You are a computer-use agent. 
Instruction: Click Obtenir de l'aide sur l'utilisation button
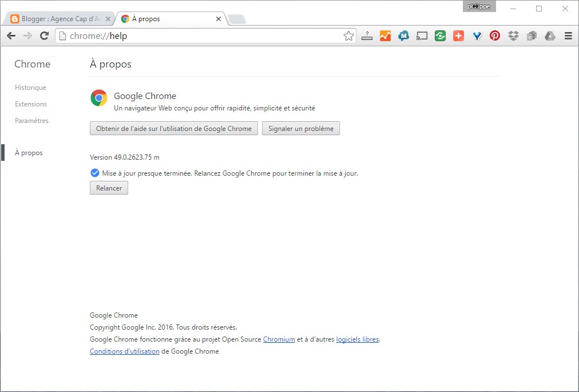[174, 129]
